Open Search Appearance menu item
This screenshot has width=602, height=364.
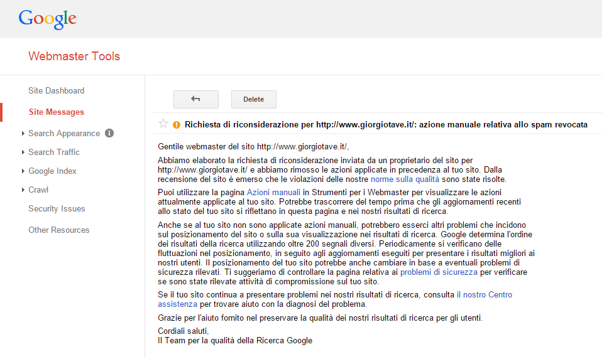[x=64, y=133]
